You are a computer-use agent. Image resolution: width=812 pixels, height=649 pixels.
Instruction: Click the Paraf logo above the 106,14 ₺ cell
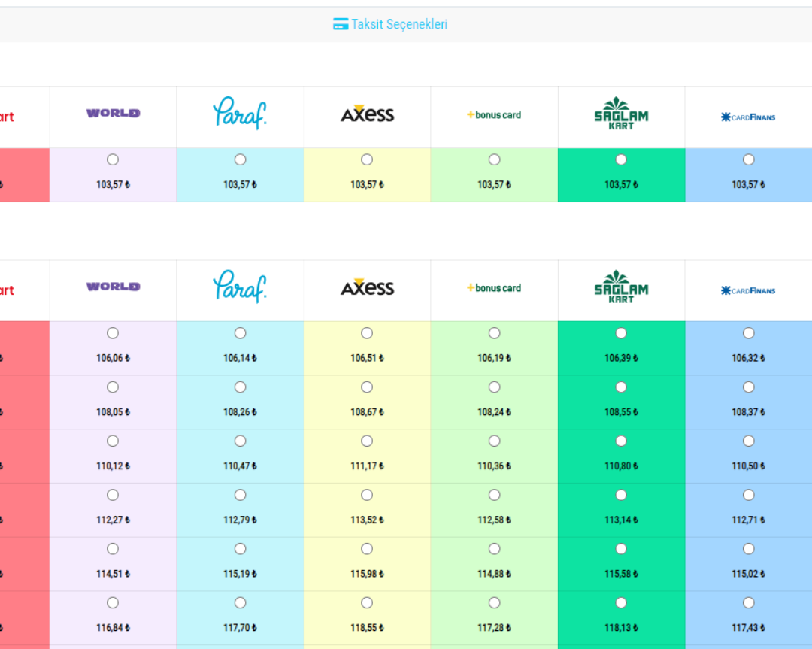[x=240, y=287]
